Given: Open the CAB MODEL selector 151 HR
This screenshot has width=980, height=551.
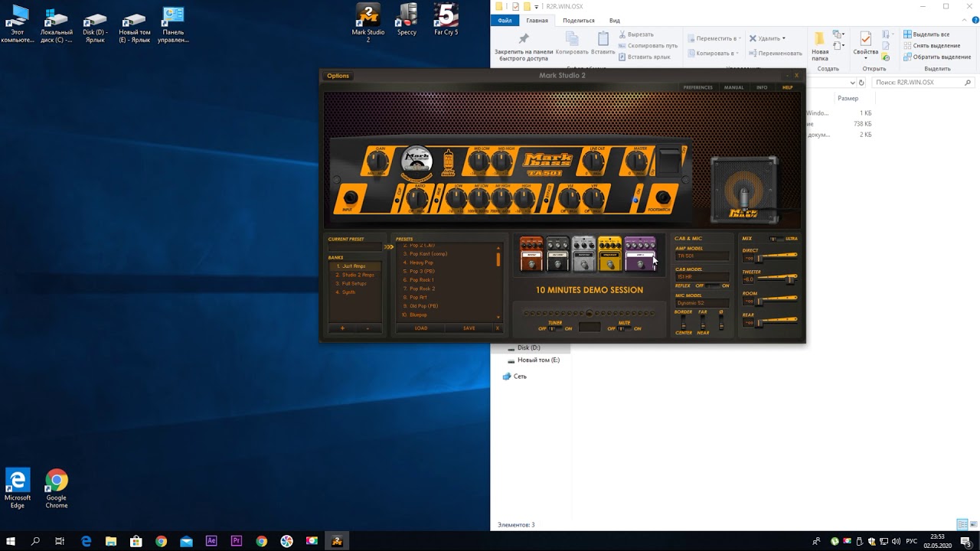Looking at the screenshot, I should 701,276.
